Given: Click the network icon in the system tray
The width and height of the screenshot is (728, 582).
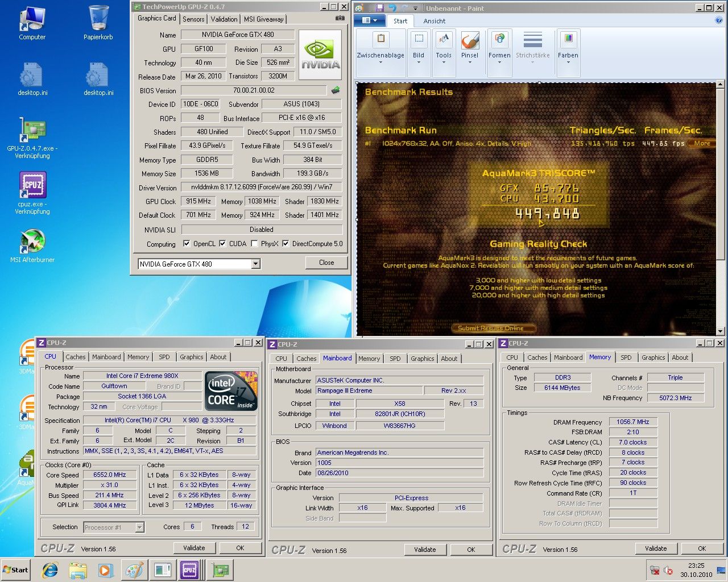Looking at the screenshot, I should (655, 571).
